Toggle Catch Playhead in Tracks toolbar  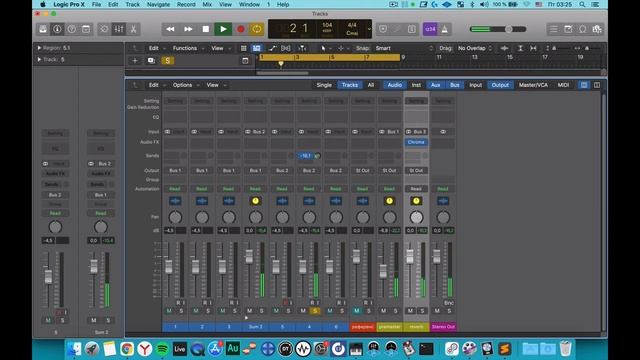pos(302,48)
